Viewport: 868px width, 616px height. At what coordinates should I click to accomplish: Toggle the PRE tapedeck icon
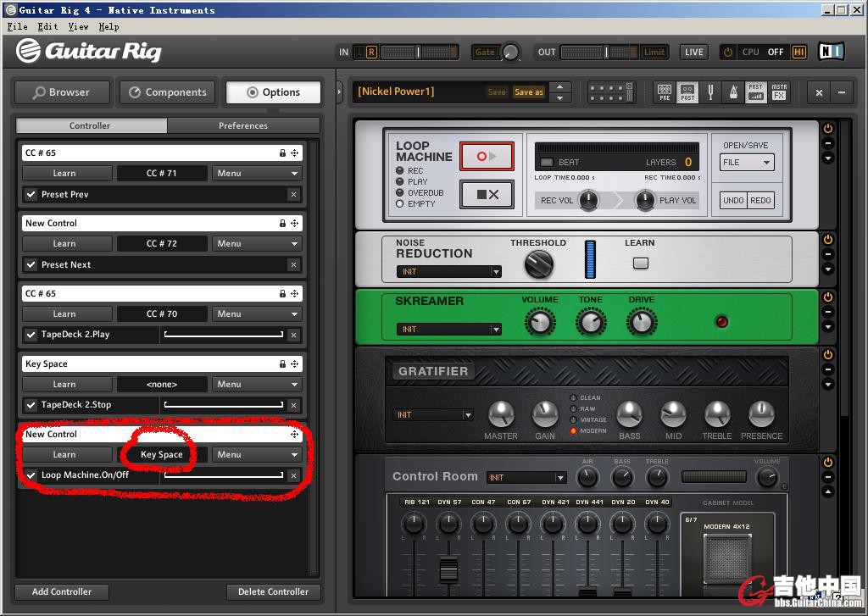pos(665,92)
